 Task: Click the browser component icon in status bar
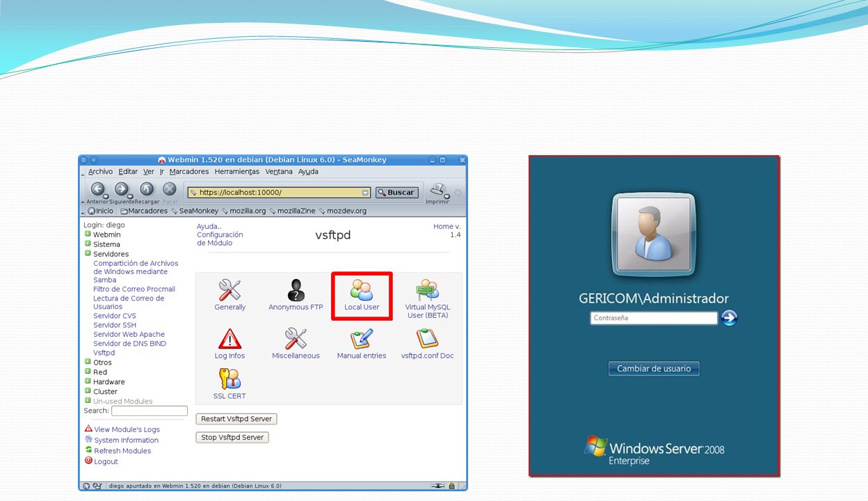[86, 486]
